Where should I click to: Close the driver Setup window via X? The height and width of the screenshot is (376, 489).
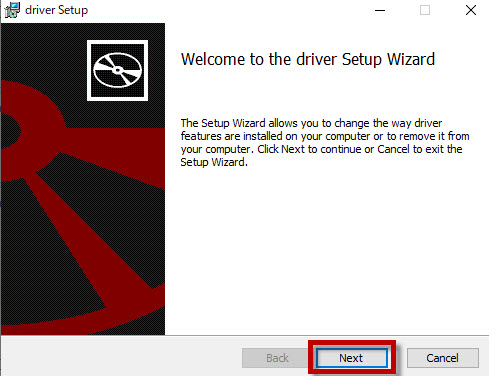(x=471, y=10)
